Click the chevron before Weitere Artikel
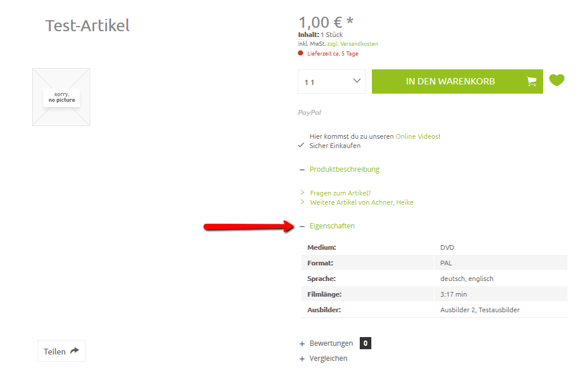The height and width of the screenshot is (392, 583). (x=302, y=202)
